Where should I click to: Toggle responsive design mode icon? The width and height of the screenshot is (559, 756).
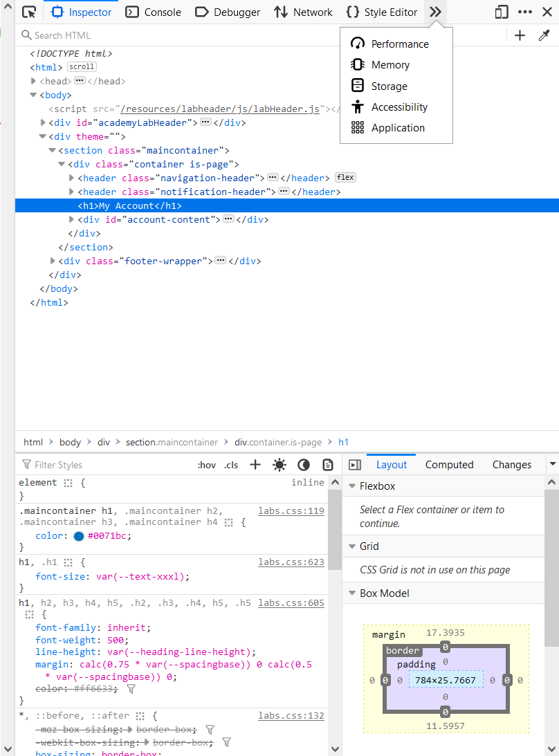(x=502, y=12)
